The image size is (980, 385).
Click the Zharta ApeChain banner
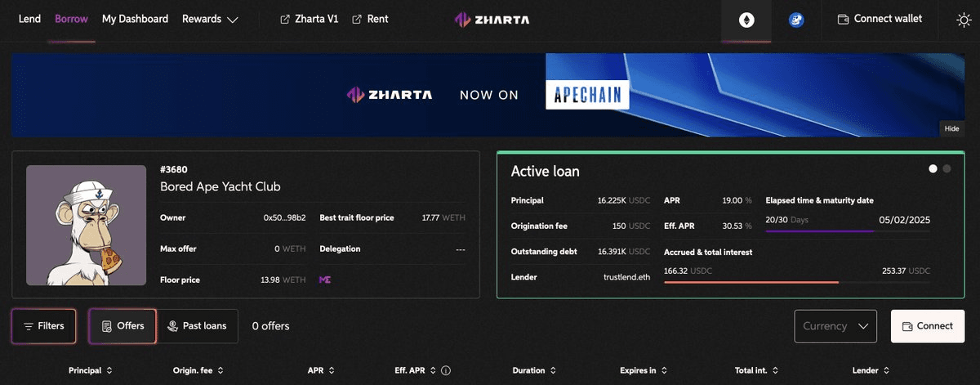click(x=488, y=96)
